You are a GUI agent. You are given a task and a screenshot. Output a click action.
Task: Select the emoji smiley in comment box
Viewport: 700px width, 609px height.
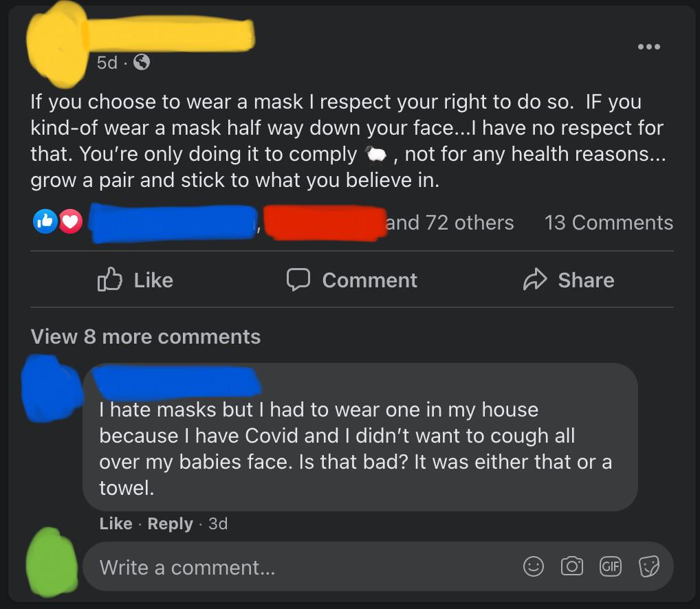coord(533,567)
